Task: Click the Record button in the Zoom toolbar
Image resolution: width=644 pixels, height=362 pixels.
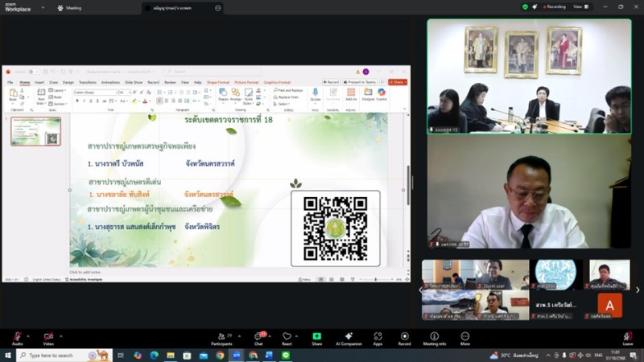Action: click(404, 338)
